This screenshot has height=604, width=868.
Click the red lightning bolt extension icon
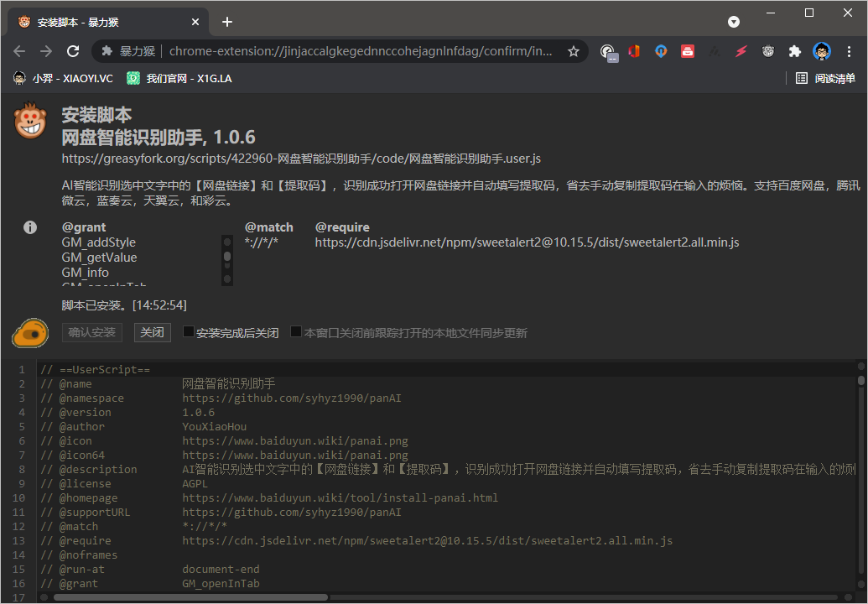(741, 51)
